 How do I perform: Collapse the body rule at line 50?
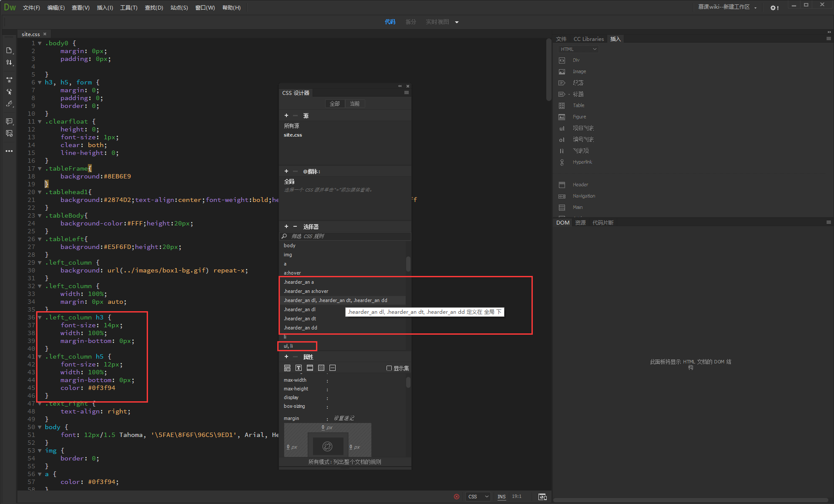[x=40, y=427]
